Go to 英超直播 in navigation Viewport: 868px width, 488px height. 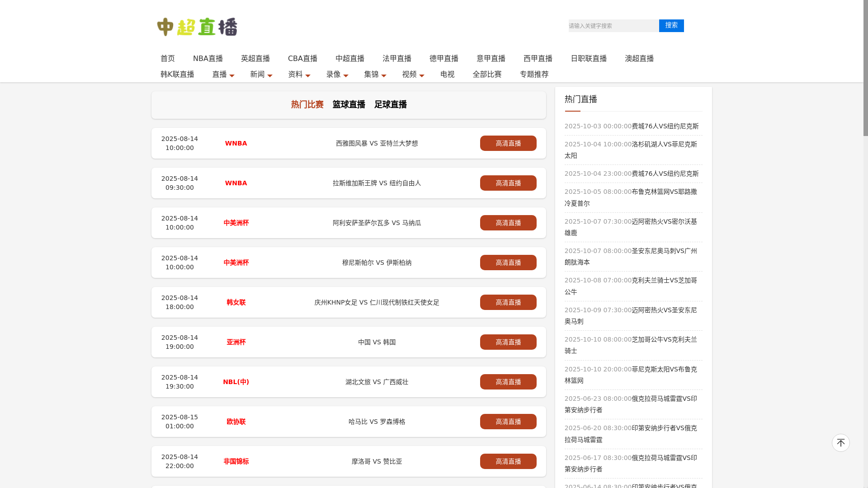point(255,58)
